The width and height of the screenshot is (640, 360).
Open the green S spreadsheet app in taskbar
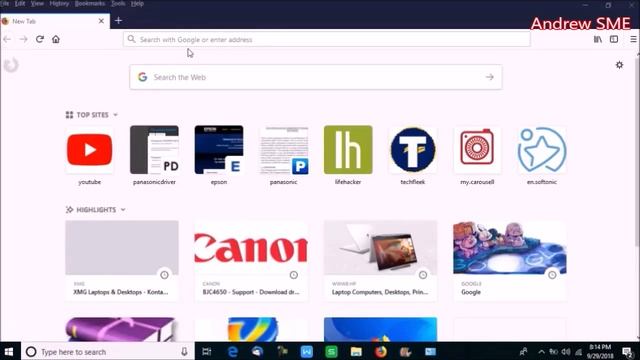(x=331, y=351)
